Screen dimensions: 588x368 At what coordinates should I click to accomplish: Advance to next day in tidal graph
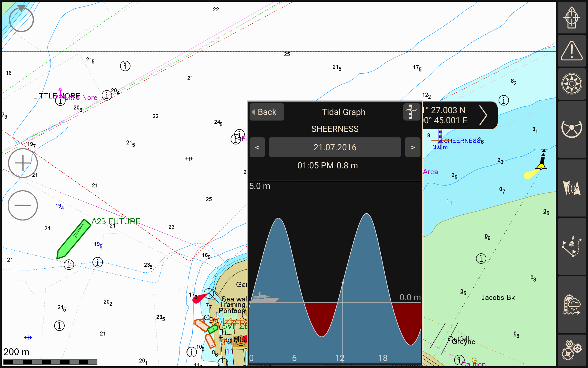(x=413, y=148)
